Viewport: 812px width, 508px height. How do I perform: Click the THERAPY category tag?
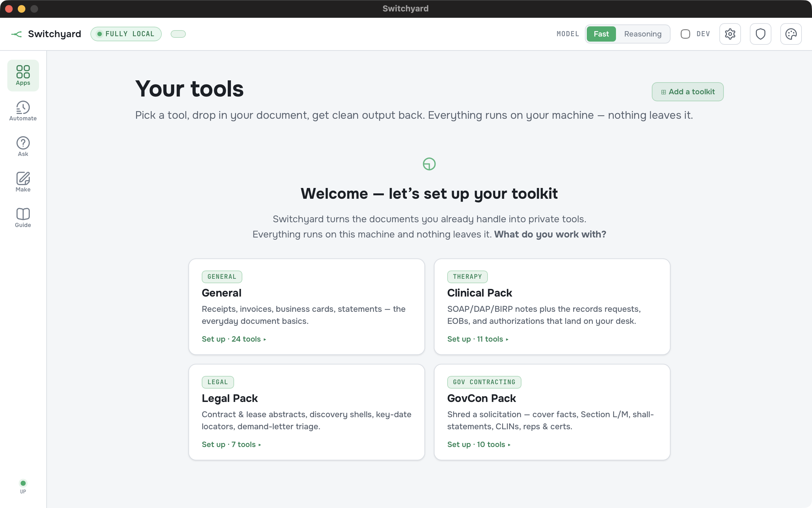(x=467, y=277)
